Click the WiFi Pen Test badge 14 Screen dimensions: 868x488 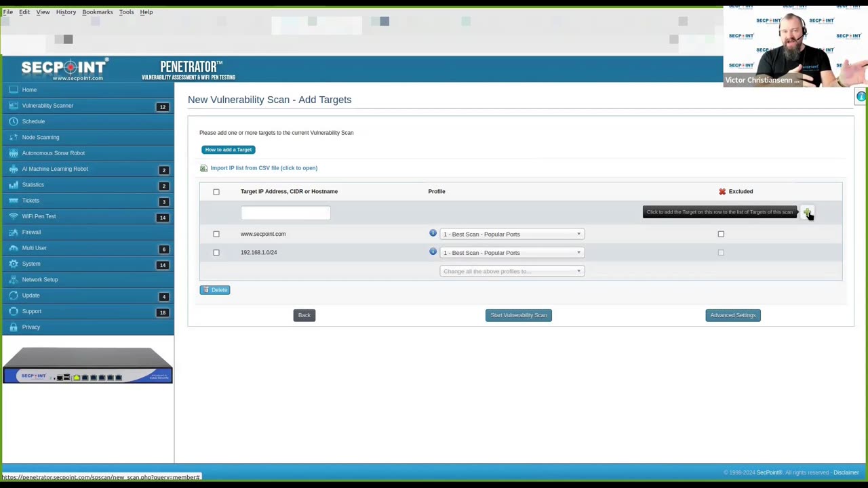pos(162,218)
